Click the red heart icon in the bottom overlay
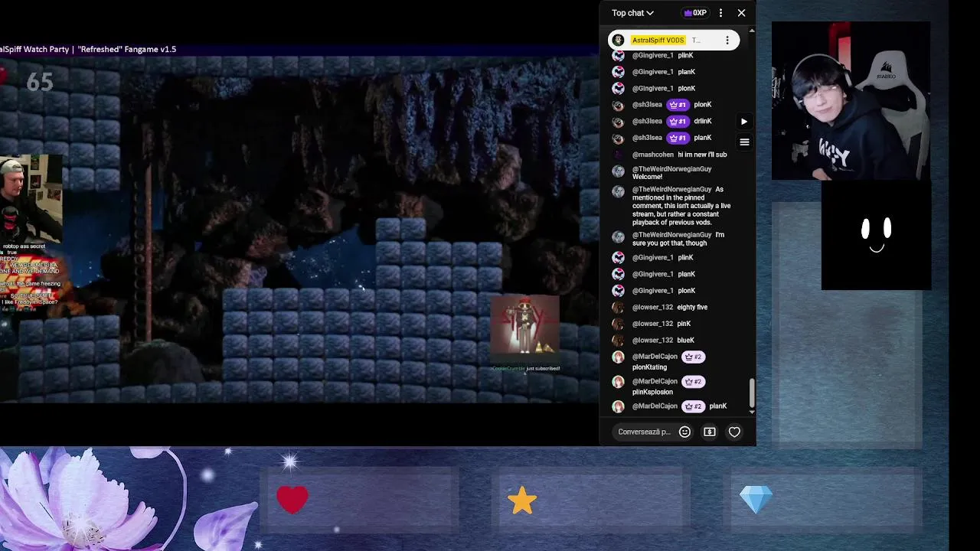The height and width of the screenshot is (551, 980). tap(292, 500)
